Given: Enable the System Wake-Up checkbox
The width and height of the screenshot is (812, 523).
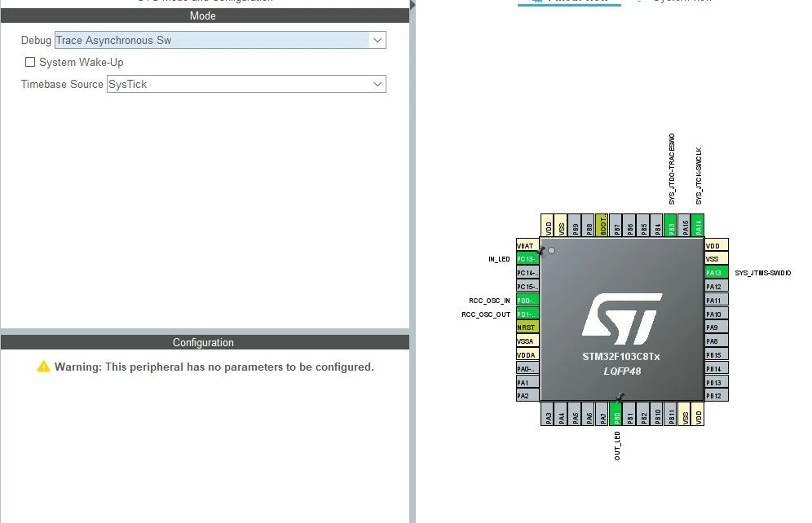Looking at the screenshot, I should point(30,62).
